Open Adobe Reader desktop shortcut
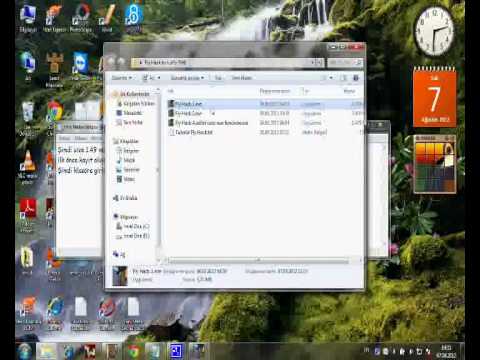 tap(28, 215)
